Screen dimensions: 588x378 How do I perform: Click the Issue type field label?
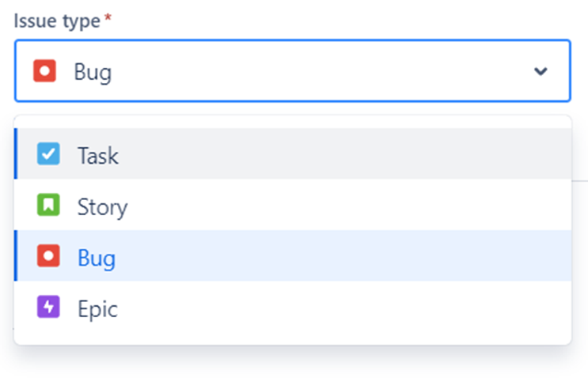point(57,21)
